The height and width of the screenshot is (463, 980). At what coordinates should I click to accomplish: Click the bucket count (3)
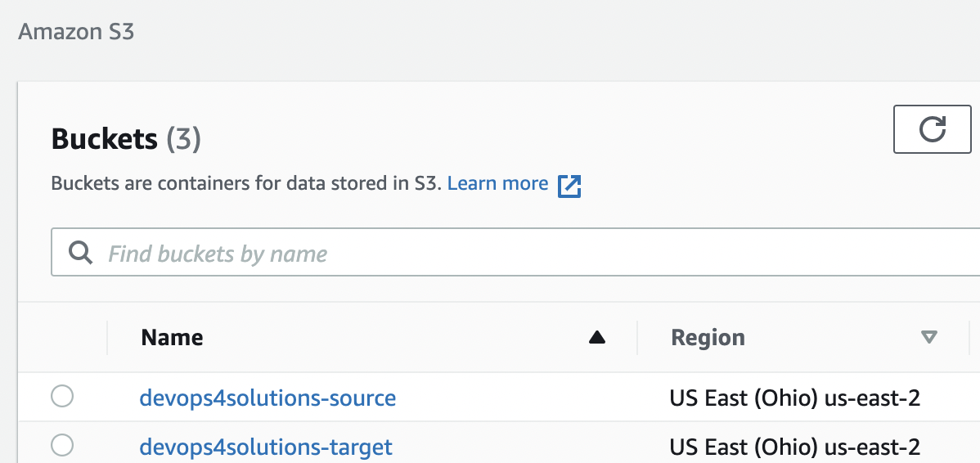pos(184,139)
